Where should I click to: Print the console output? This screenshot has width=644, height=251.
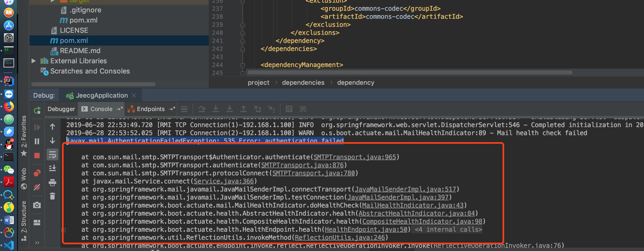tap(52, 183)
